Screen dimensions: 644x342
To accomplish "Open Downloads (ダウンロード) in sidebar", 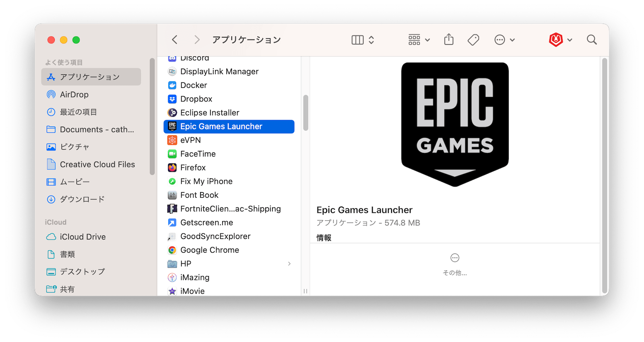I will point(91,199).
